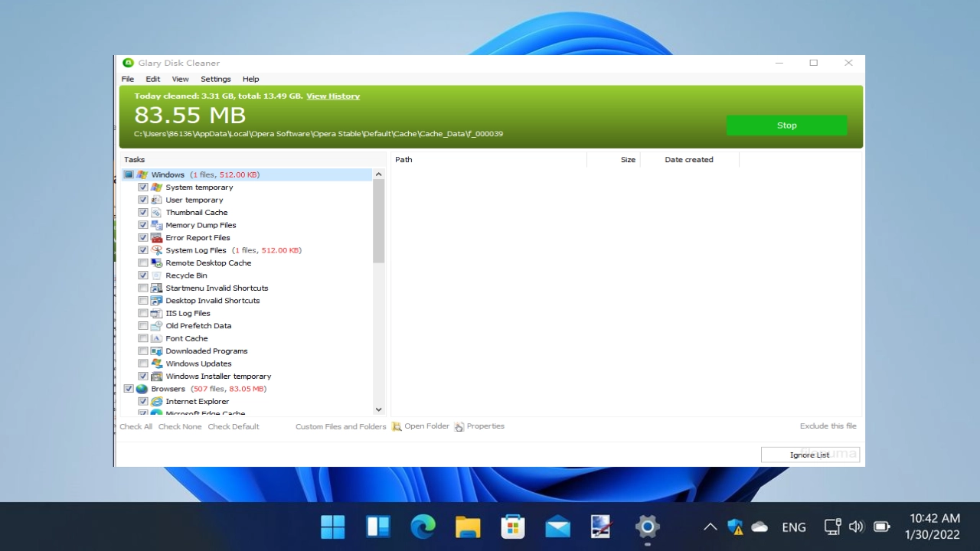980x551 pixels.
Task: Click the ENG language indicator
Action: [x=794, y=527]
